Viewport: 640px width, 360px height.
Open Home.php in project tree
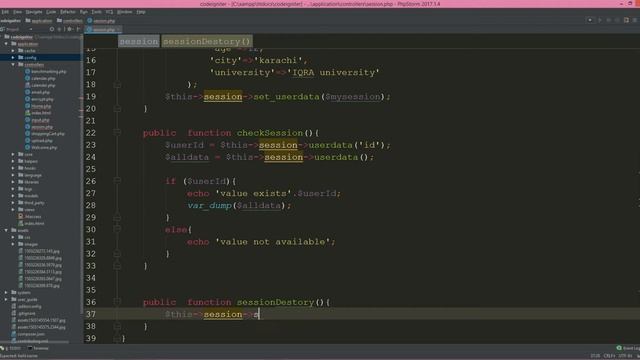pos(38,106)
